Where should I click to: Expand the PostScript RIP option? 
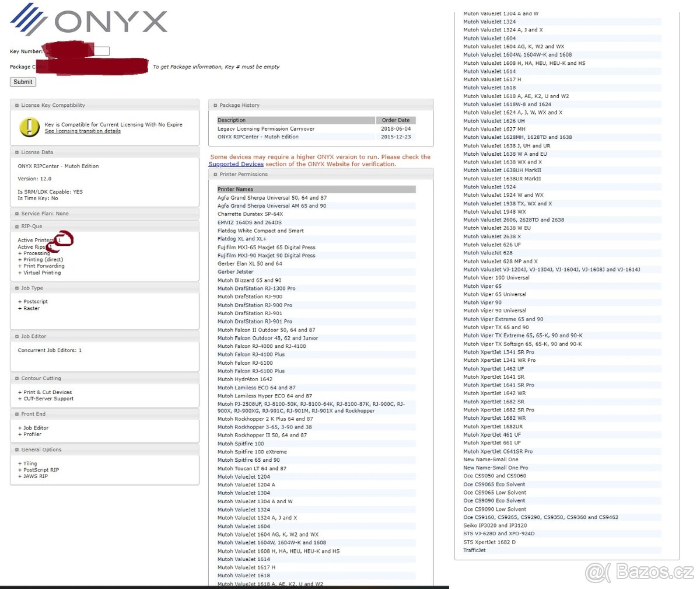pos(38,470)
